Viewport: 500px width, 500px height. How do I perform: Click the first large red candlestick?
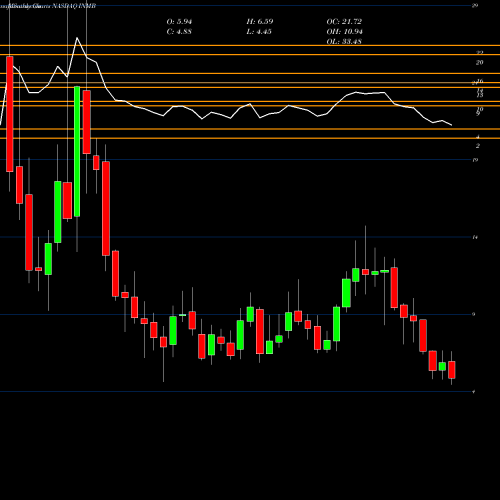[10, 114]
